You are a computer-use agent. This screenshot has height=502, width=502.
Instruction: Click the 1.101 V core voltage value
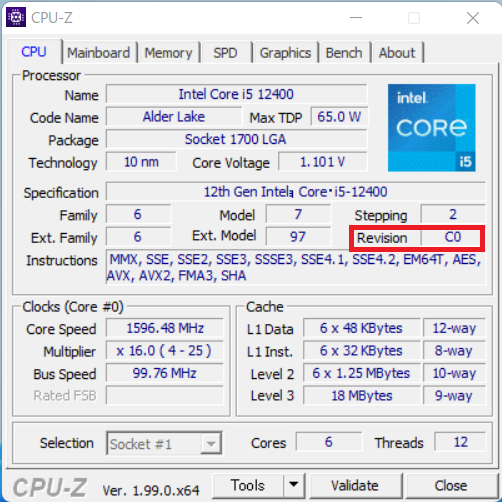pyautogui.click(x=323, y=162)
